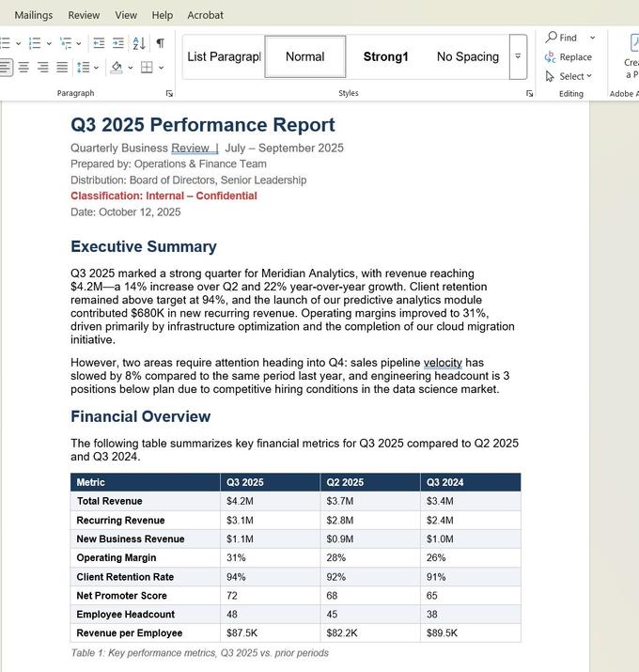Apply Justify alignment to the paragraph
This screenshot has width=639, height=672.
tap(62, 68)
